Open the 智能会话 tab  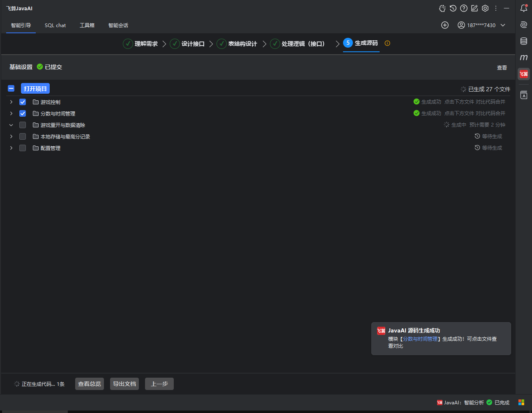118,25
